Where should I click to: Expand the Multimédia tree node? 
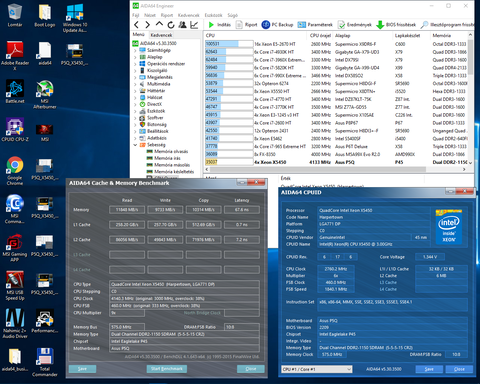pyautogui.click(x=135, y=84)
